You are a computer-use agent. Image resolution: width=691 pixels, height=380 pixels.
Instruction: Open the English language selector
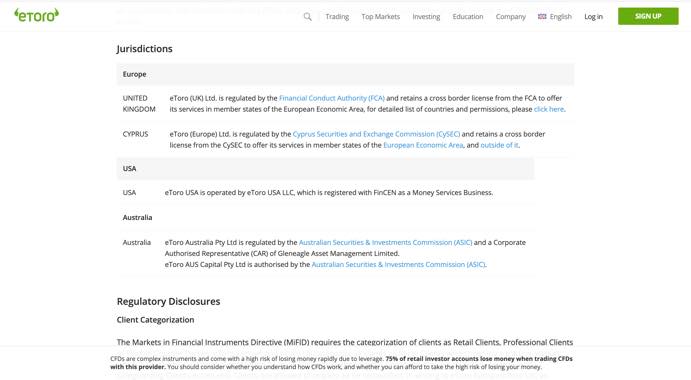(561, 17)
